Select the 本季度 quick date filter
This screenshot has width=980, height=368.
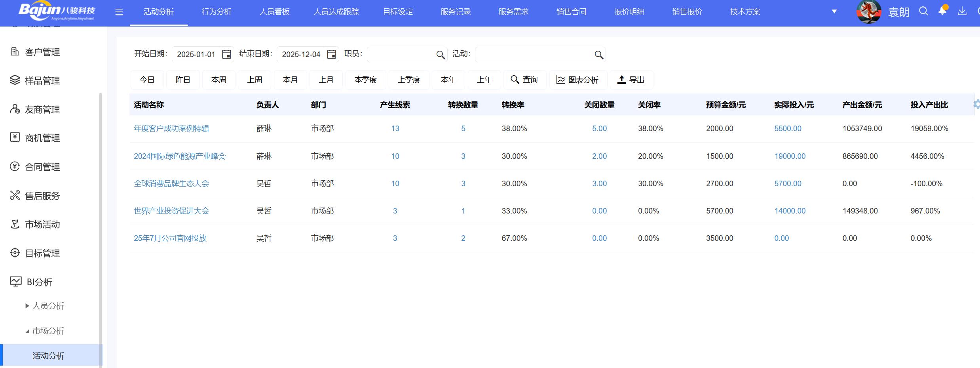coord(365,80)
